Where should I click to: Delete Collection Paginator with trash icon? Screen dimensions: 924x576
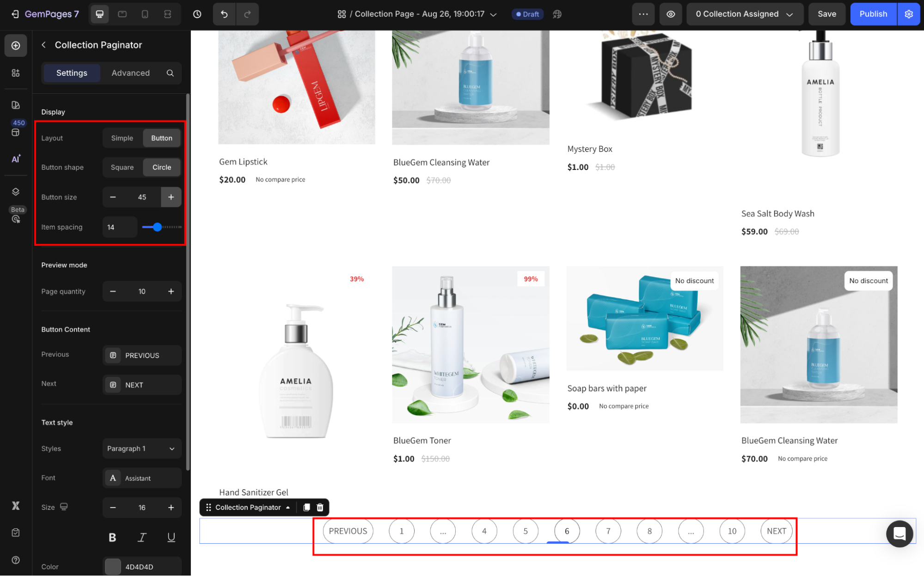320,507
